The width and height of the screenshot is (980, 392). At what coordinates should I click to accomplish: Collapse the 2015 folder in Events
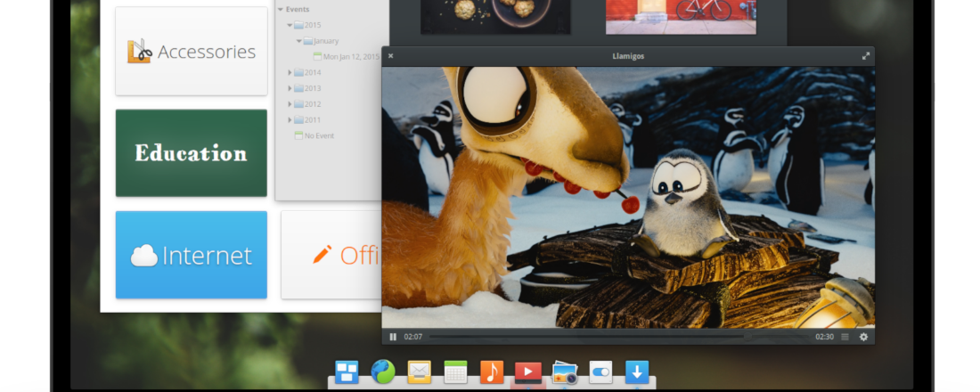(290, 25)
